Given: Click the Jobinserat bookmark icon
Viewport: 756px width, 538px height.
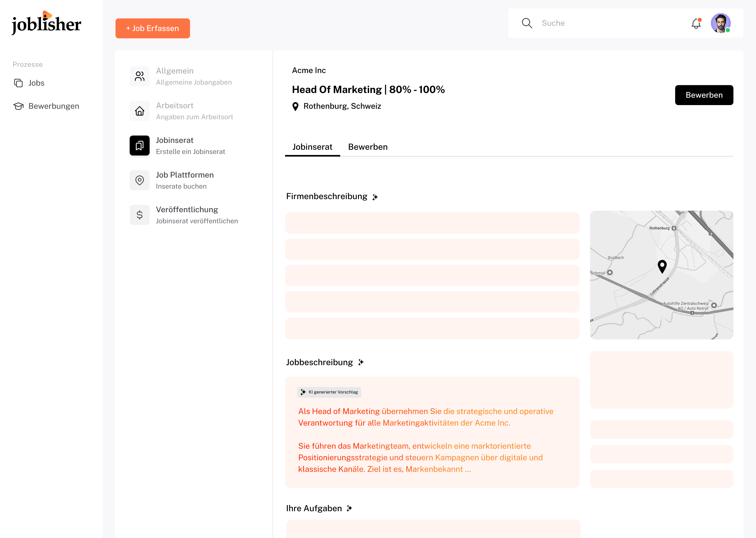Looking at the screenshot, I should pos(140,146).
